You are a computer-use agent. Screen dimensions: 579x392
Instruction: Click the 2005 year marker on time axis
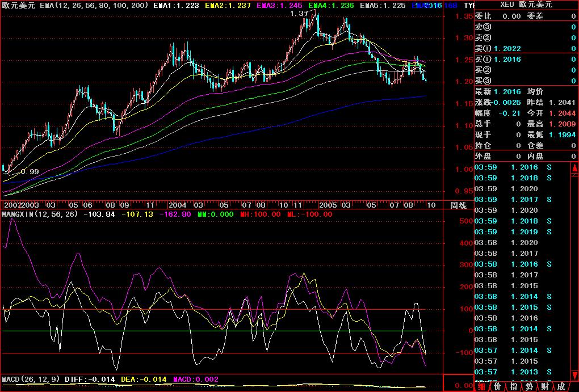(x=328, y=205)
